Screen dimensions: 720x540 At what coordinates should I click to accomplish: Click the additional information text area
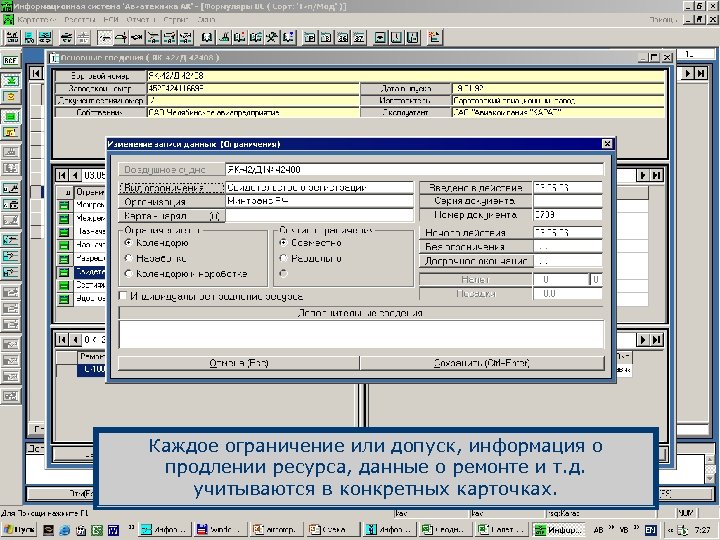361,334
